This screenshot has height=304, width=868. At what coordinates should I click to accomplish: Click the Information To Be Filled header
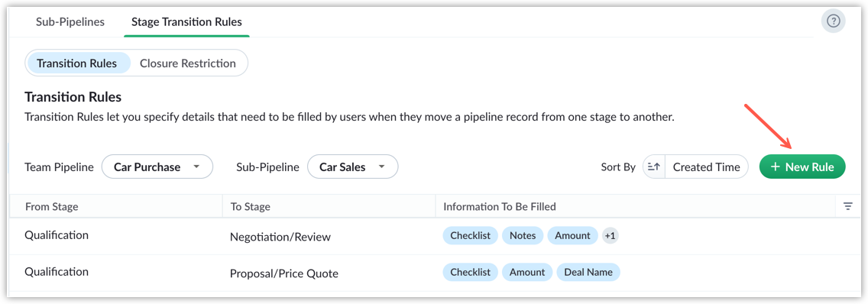pos(499,206)
